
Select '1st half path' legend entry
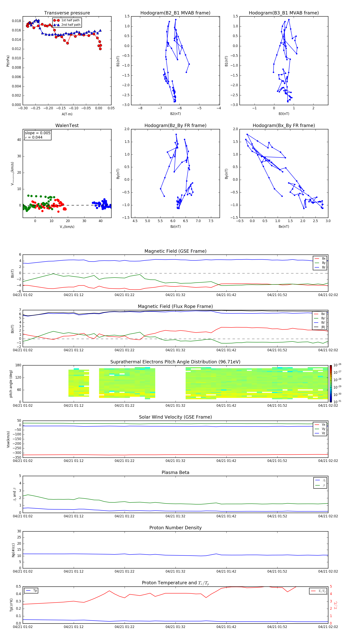[66, 20]
